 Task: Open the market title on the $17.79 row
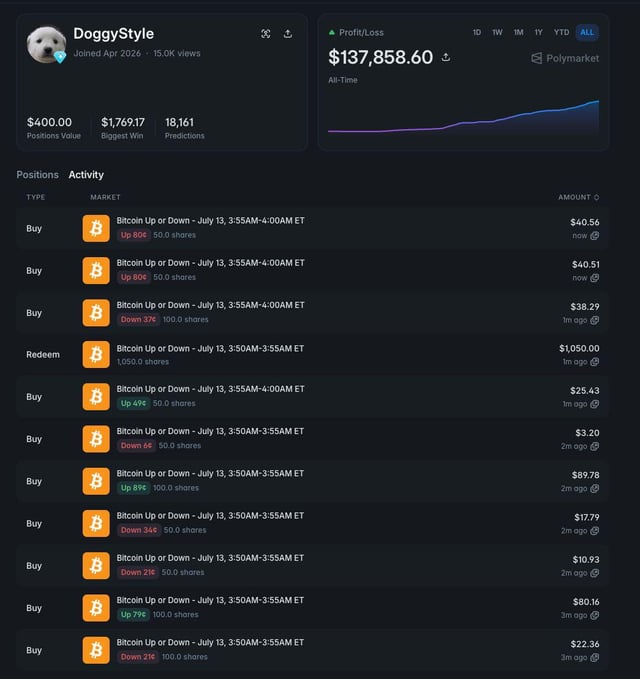pos(210,516)
